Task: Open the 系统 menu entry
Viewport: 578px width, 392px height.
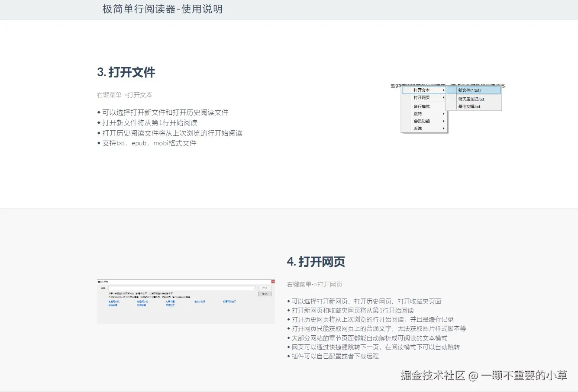Action: coord(424,129)
